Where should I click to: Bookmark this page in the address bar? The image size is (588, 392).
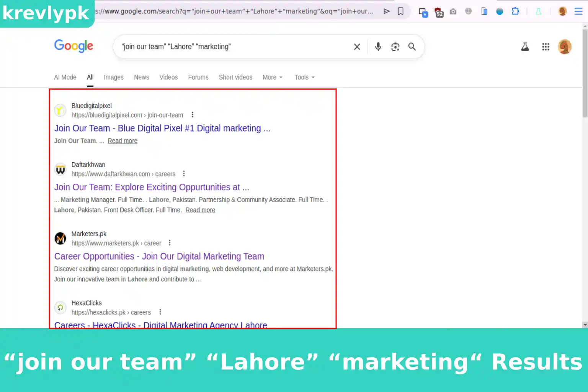pos(400,11)
